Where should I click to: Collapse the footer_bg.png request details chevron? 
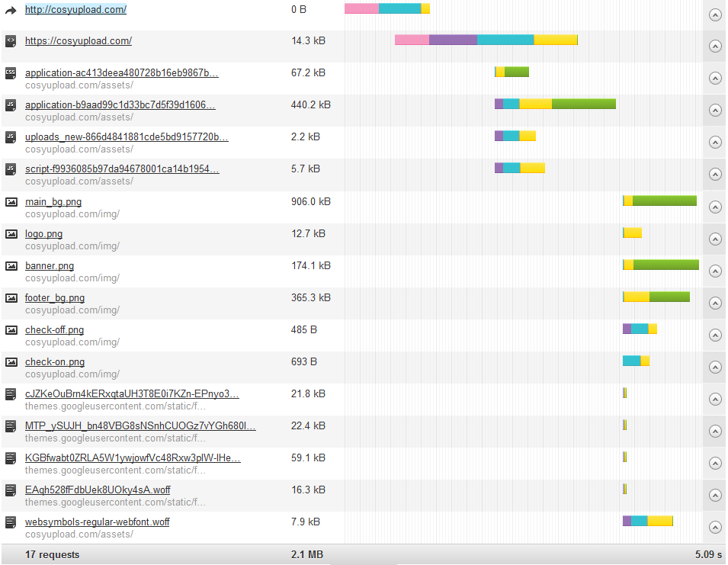pos(715,303)
